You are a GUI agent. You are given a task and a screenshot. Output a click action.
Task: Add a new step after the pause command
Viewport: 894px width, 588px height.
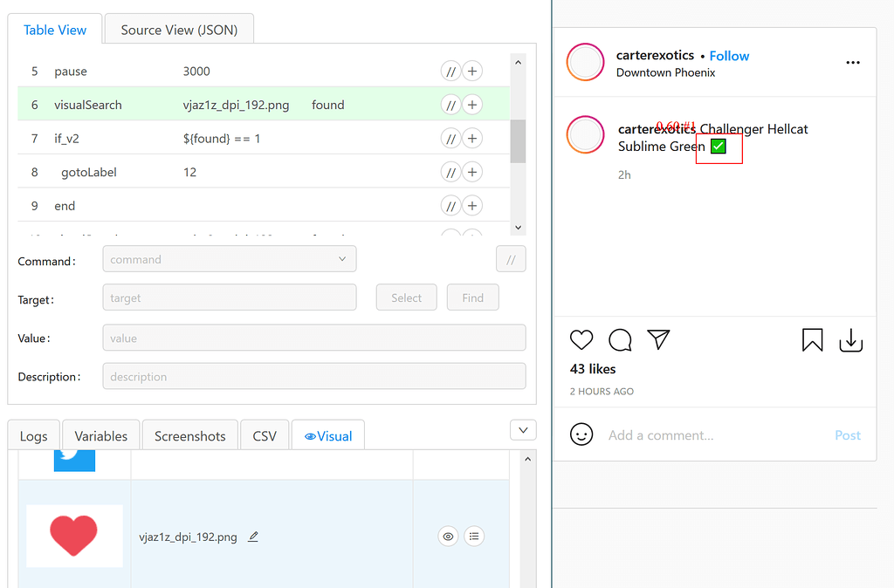coord(472,71)
